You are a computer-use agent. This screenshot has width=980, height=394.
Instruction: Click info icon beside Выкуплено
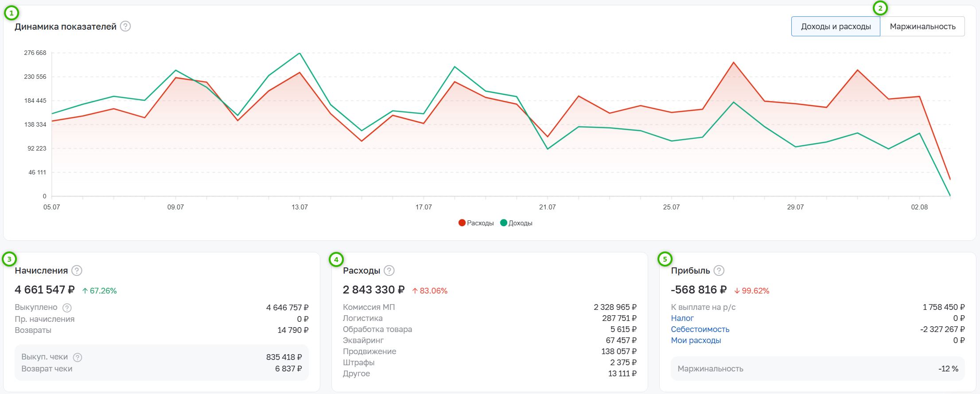(67, 308)
